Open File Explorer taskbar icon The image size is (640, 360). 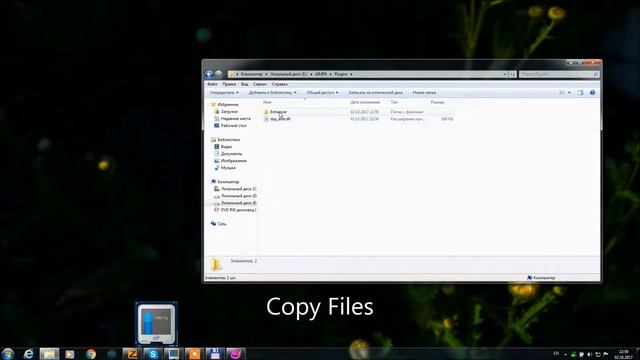tap(49, 354)
